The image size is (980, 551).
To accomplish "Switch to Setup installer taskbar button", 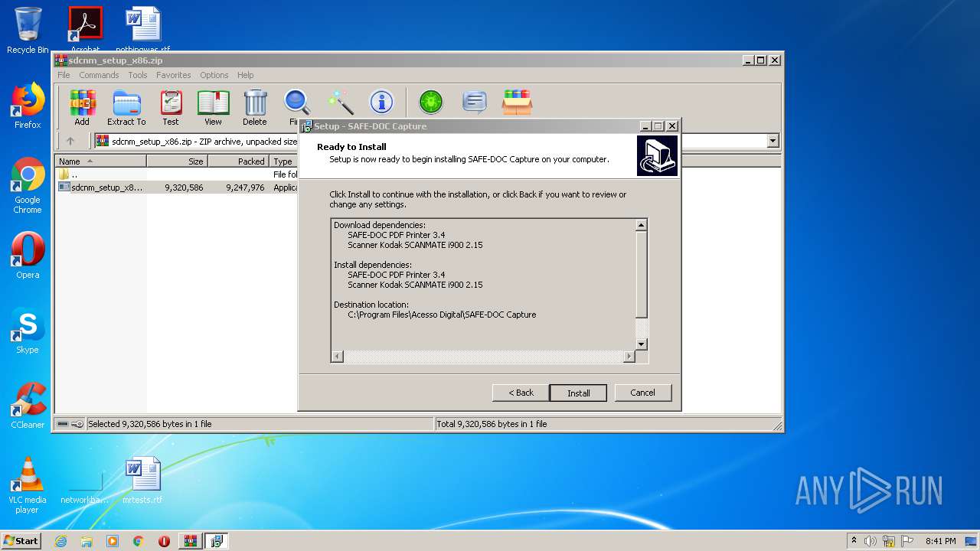I will [x=217, y=541].
